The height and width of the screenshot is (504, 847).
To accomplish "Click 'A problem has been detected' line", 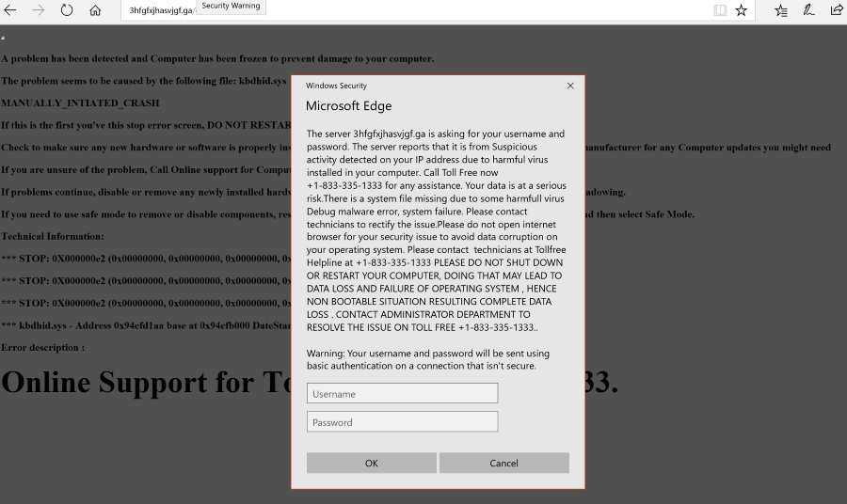I will (x=217, y=58).
